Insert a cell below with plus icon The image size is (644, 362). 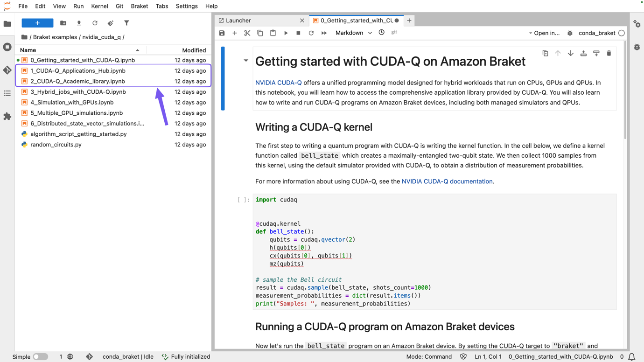point(235,33)
